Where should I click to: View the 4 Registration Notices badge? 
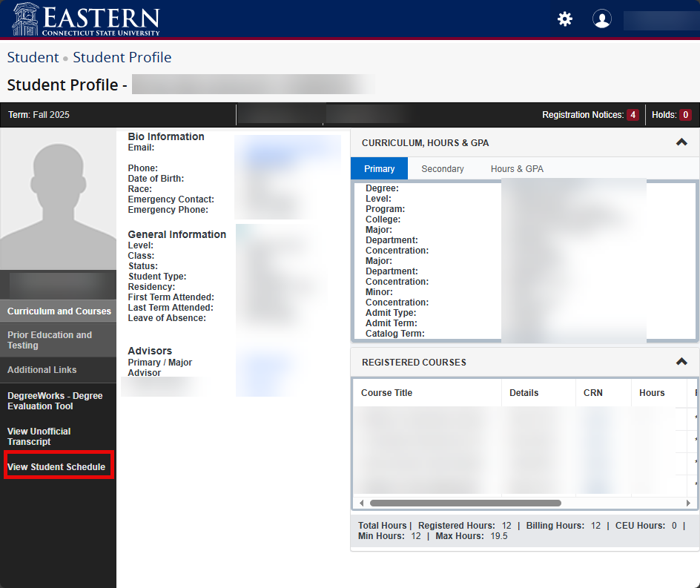coord(632,115)
